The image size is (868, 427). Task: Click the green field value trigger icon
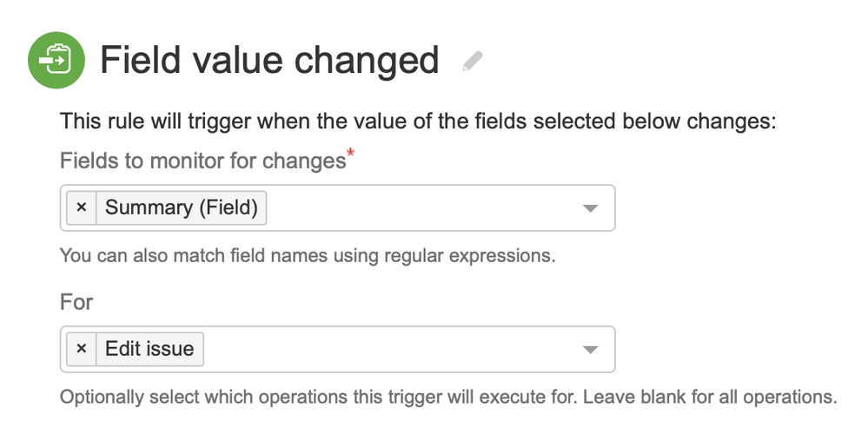tap(56, 60)
